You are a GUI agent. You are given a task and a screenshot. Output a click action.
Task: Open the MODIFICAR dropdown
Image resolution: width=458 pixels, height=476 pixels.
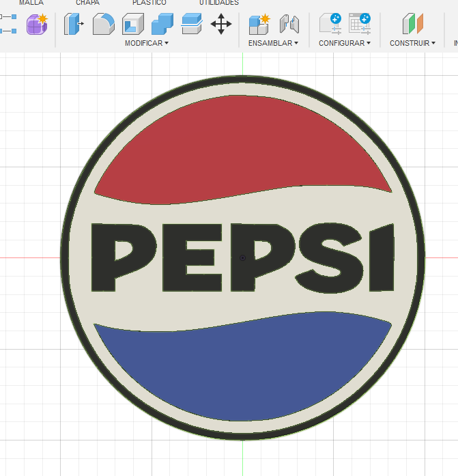tap(147, 43)
